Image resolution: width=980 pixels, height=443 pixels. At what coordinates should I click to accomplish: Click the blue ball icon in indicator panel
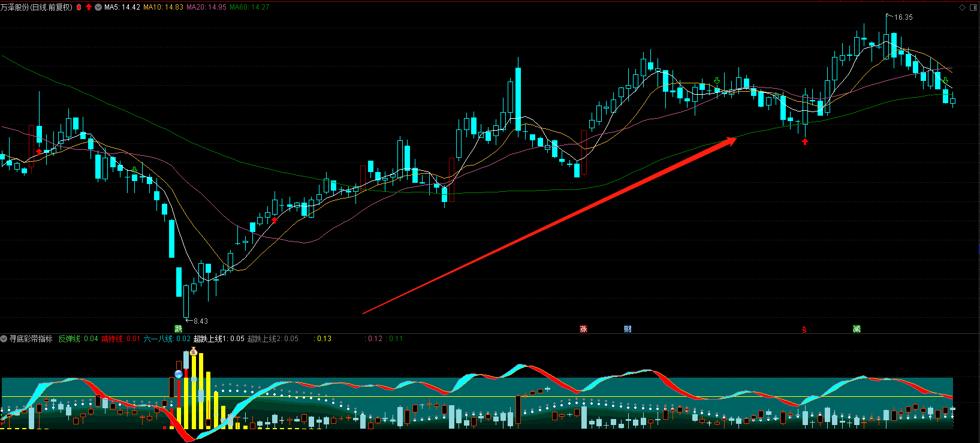tap(179, 374)
